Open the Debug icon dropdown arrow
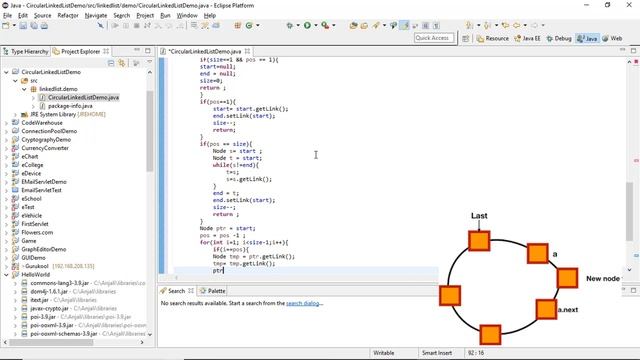640x360 pixels. (x=298, y=25)
